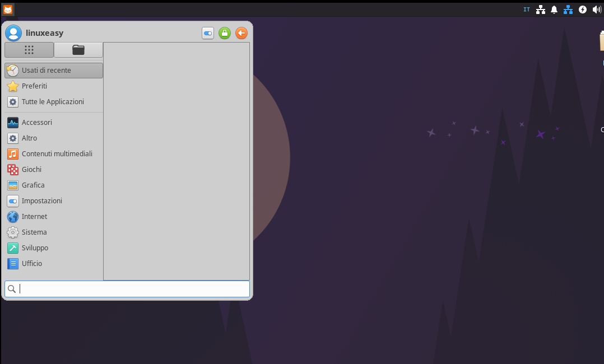Viewport: 604px width, 364px height.
Task: Open the white network tray icon
Action: tap(541, 10)
